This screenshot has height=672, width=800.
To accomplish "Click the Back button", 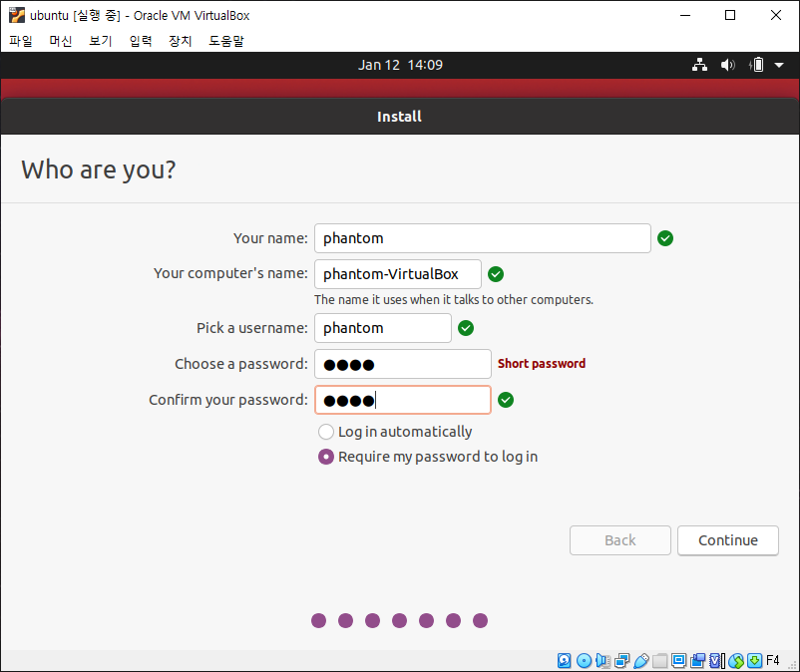I will (619, 540).
